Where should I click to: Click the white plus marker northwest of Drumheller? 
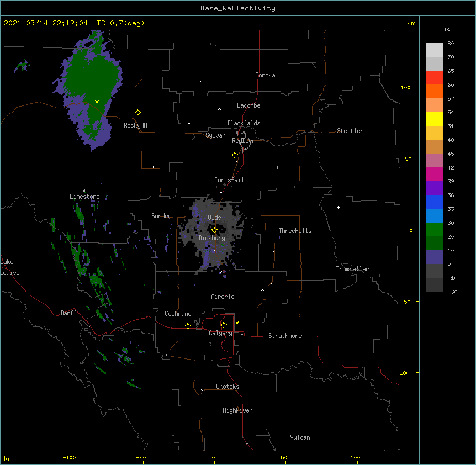338,207
